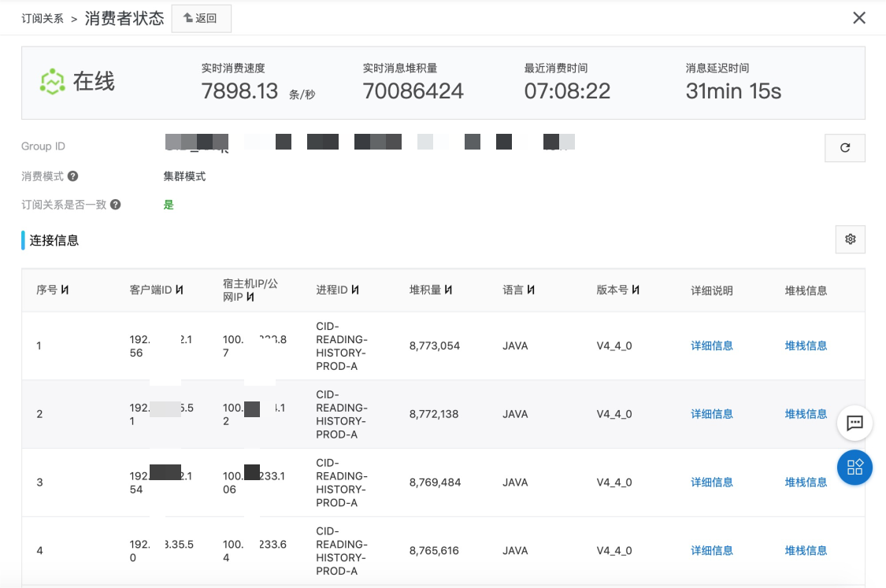
Task: Show help for 消费模式
Action: point(73,176)
